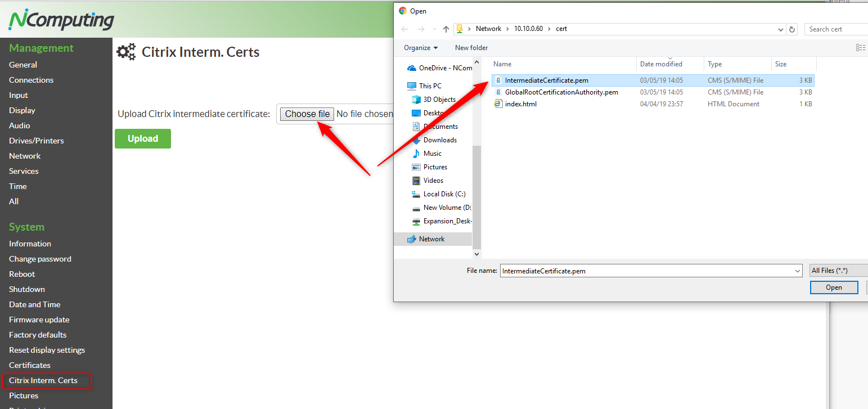Open Display settings in sidebar

coord(22,110)
